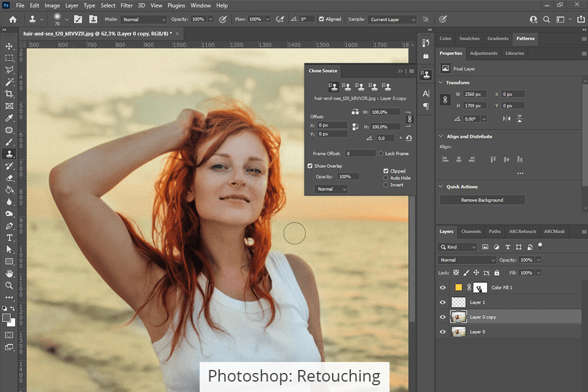588x392 pixels.
Task: Switch to the Channels tab
Action: click(471, 232)
